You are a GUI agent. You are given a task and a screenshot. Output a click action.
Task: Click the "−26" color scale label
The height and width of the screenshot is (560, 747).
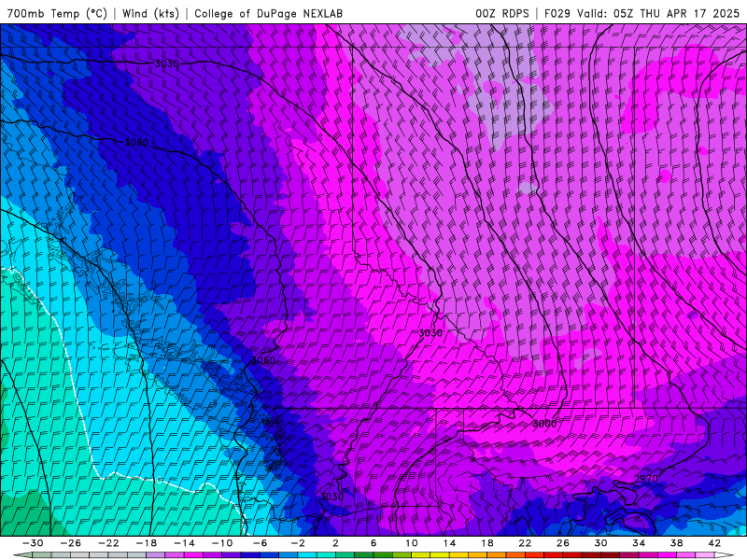(71, 543)
